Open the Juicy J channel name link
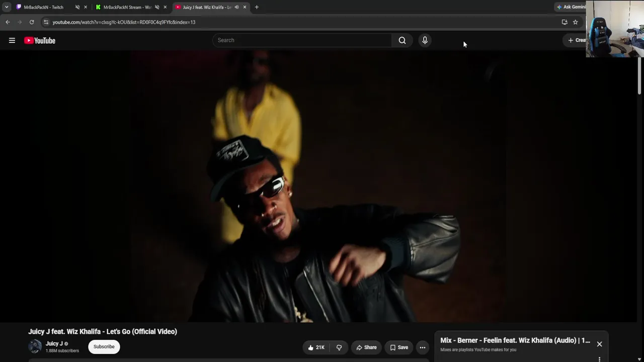Screen dimensions: 644x362 54,344
